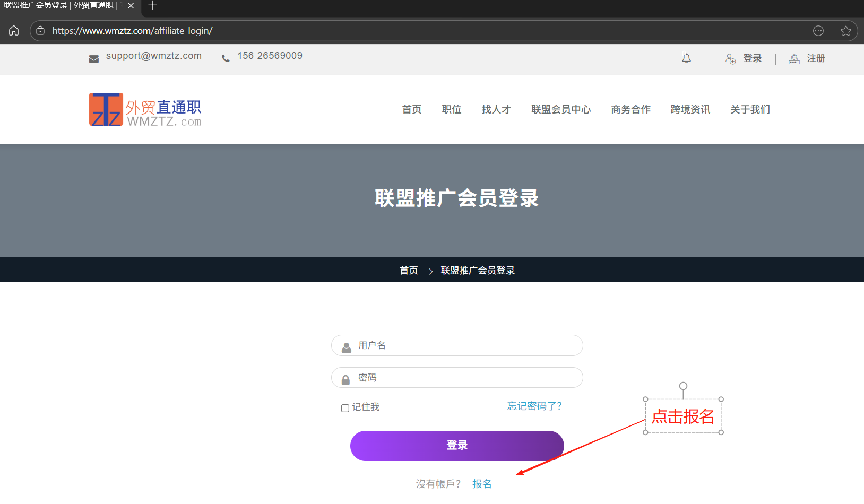Click the WMZTZ 外贸直通职 logo
This screenshot has height=504, width=864.
coord(145,109)
